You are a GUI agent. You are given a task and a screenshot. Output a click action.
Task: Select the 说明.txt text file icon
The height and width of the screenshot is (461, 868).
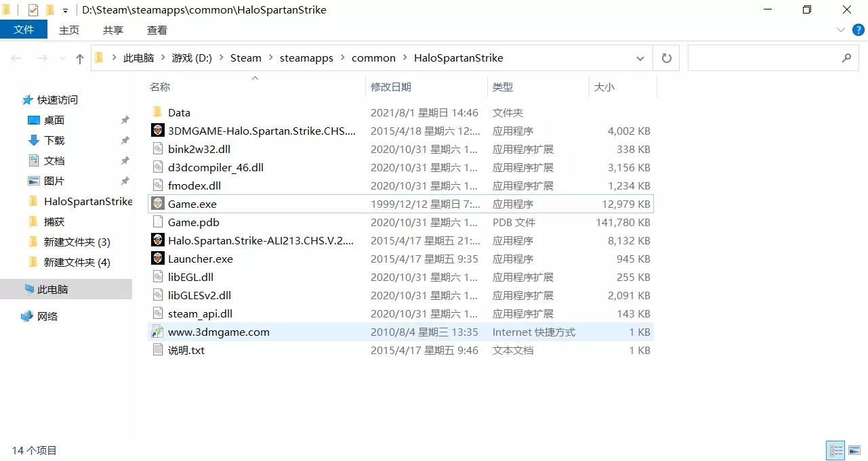[157, 350]
